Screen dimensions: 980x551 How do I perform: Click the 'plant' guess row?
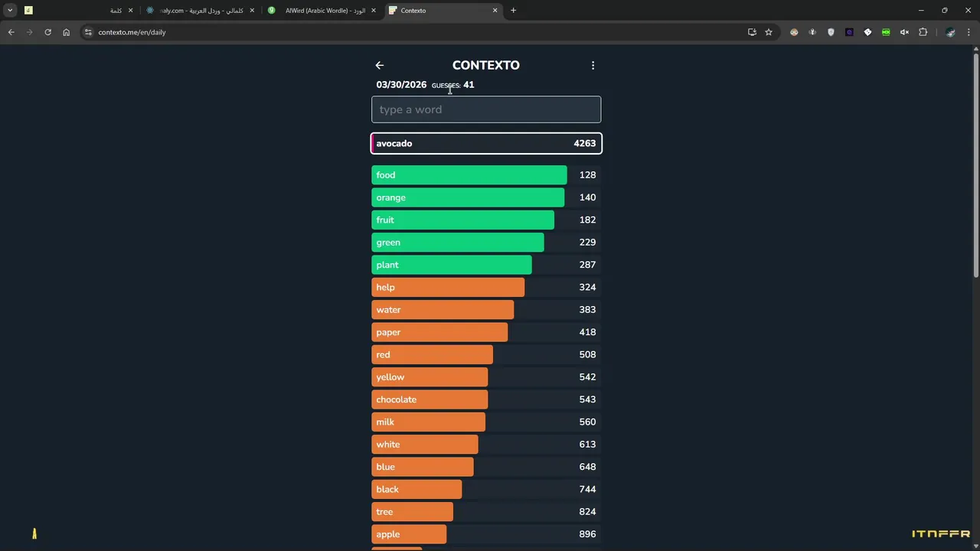486,265
